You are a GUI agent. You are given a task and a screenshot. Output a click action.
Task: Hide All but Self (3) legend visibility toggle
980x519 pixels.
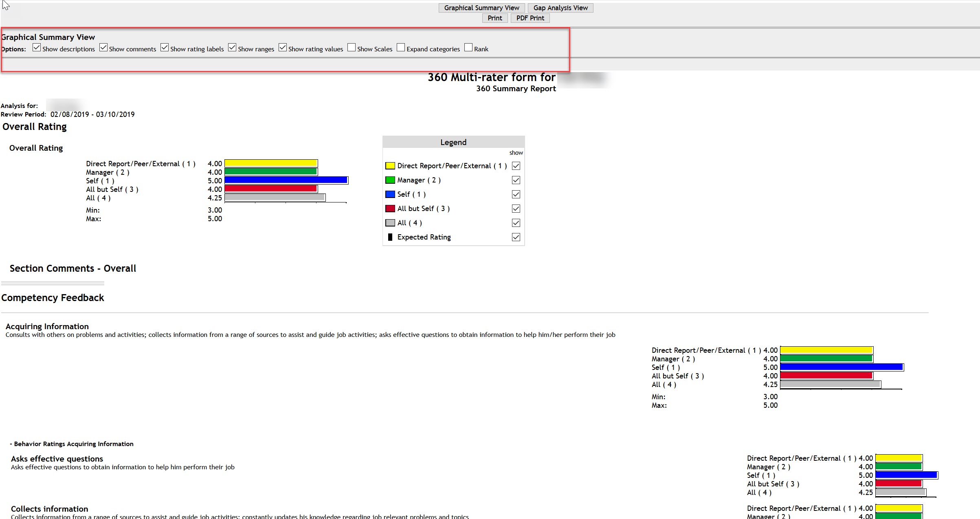click(x=516, y=208)
